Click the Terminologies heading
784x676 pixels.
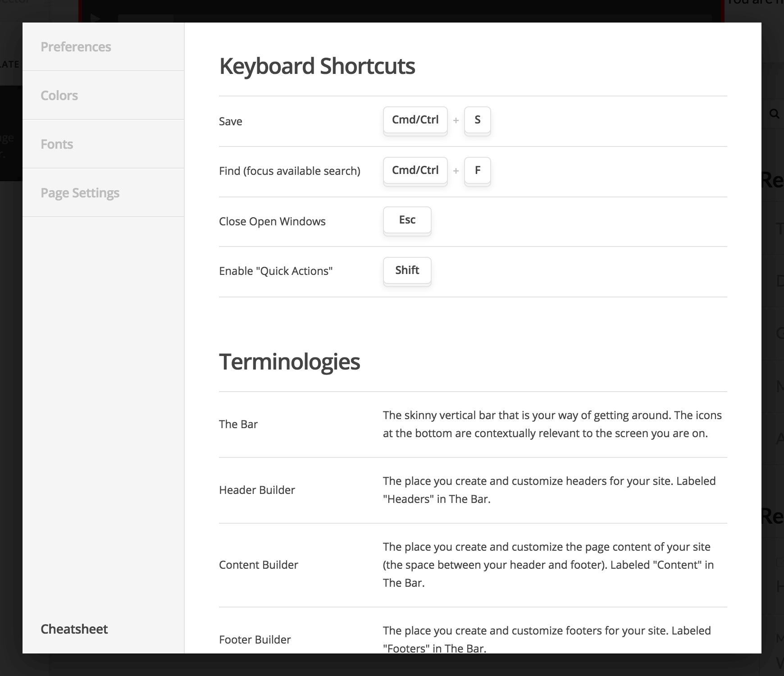tap(290, 361)
